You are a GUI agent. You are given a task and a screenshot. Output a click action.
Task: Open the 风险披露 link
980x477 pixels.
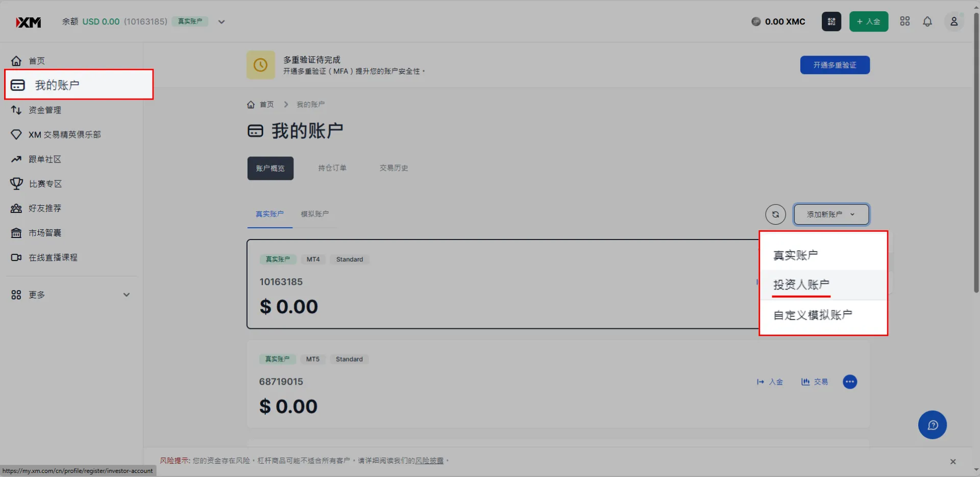(x=429, y=461)
